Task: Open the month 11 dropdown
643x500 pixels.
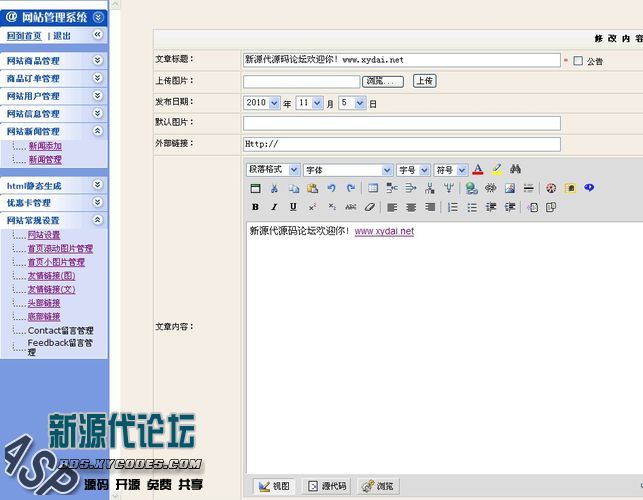Action: pyautogui.click(x=310, y=103)
